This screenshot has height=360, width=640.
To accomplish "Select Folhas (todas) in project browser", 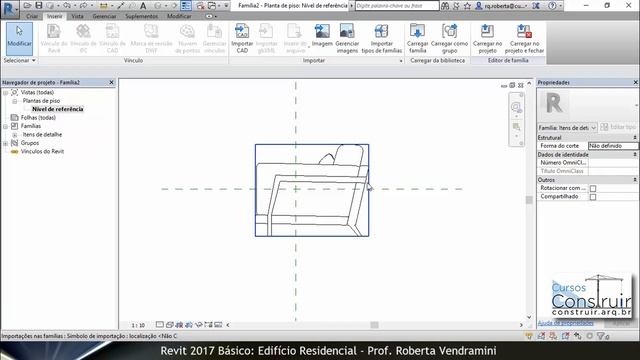I will [38, 118].
